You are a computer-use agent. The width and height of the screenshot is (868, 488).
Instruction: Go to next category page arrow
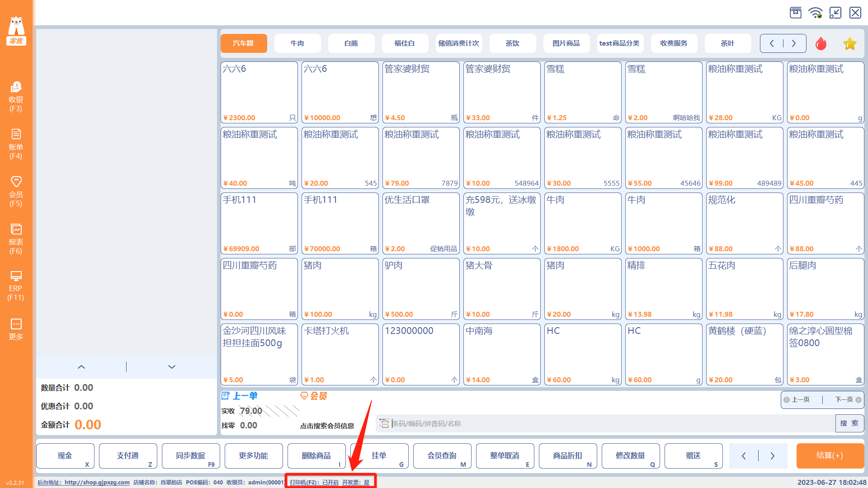tap(794, 43)
